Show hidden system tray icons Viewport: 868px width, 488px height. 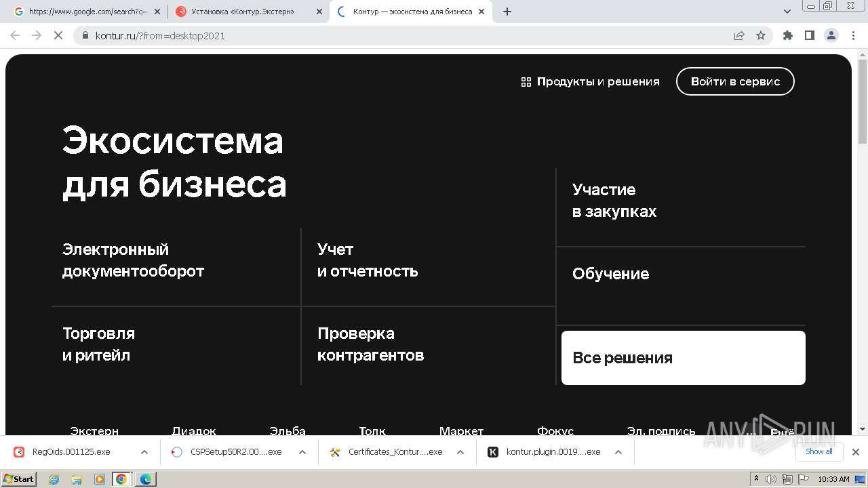click(x=757, y=479)
